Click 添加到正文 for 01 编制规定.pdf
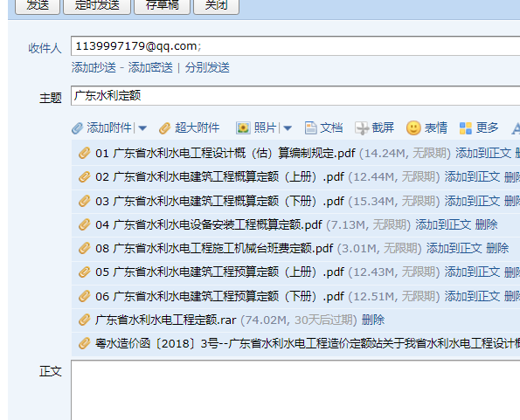Viewport: 520px width, 420px height. 483,153
